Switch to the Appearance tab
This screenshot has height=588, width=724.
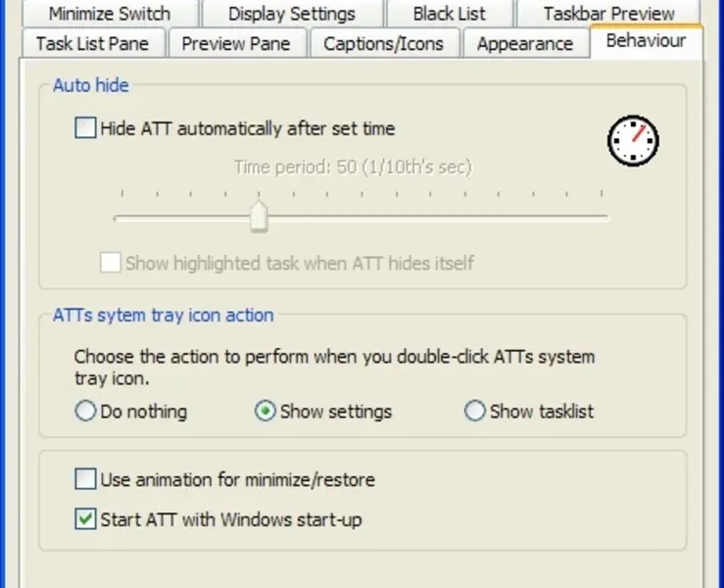(525, 44)
